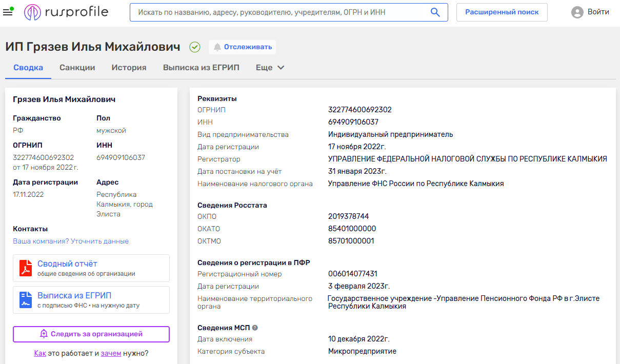Click the user avatar icon
Viewport: 620px width, 364px height.
pos(577,12)
